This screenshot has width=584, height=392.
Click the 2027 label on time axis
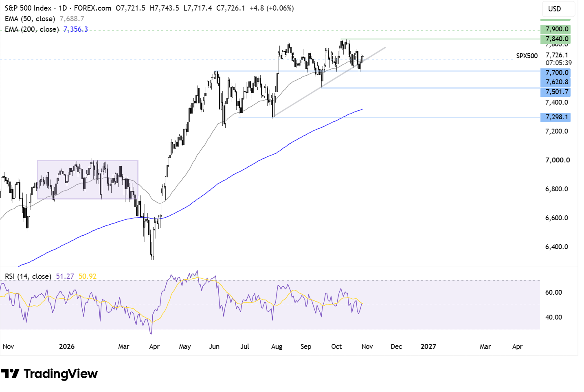pyautogui.click(x=428, y=346)
